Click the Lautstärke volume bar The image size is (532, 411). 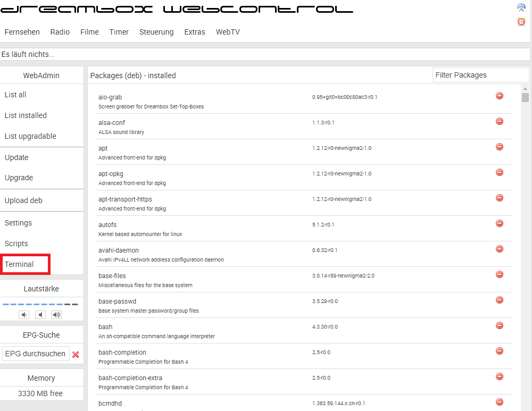40,304
